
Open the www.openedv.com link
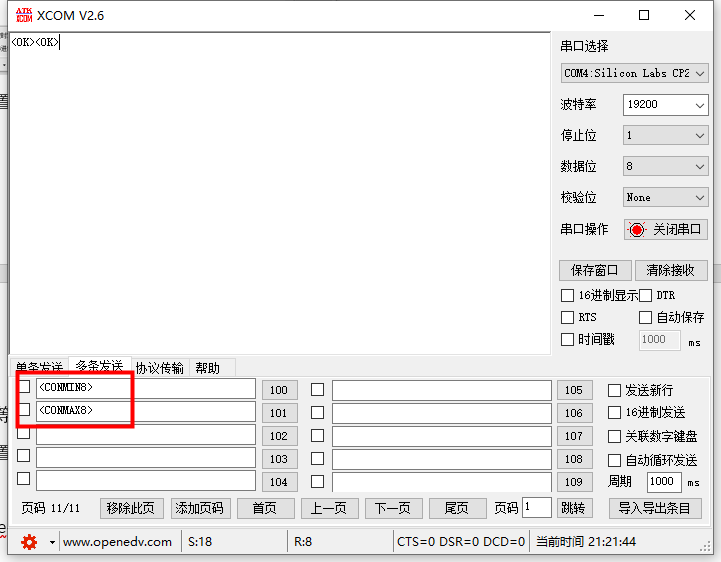coord(117,542)
